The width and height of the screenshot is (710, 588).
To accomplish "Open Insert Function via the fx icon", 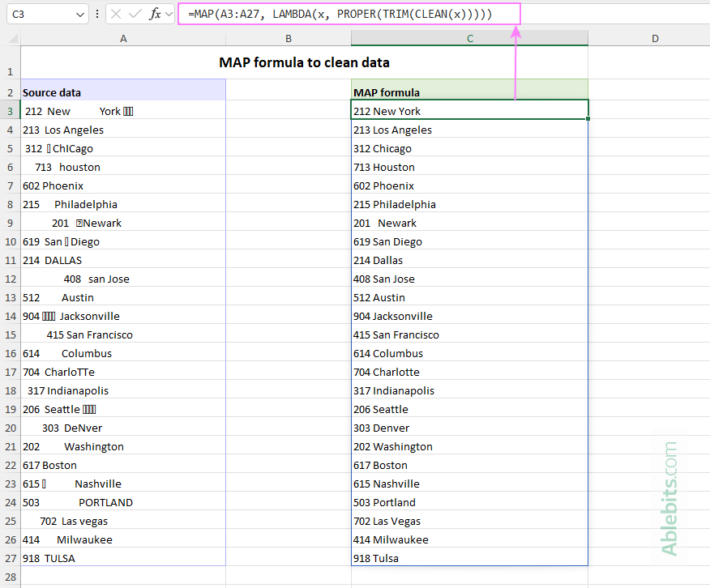I will 155,14.
